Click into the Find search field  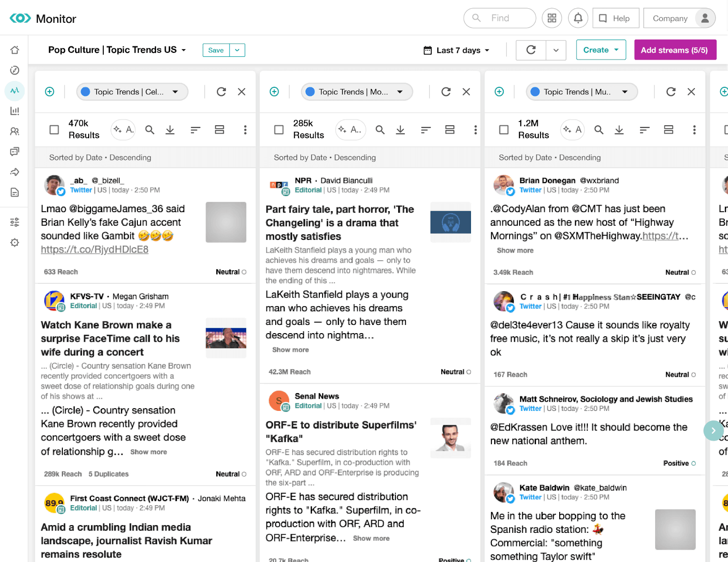coord(500,18)
